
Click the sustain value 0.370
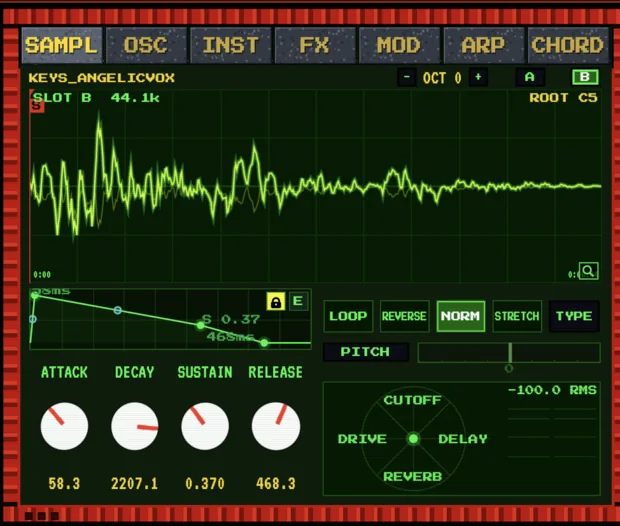[x=205, y=484]
